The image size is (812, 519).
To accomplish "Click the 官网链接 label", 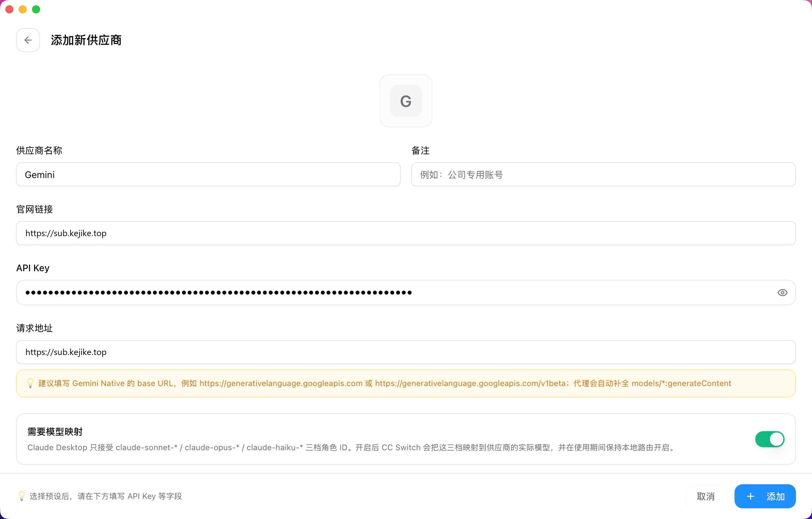I will pyautogui.click(x=34, y=209).
